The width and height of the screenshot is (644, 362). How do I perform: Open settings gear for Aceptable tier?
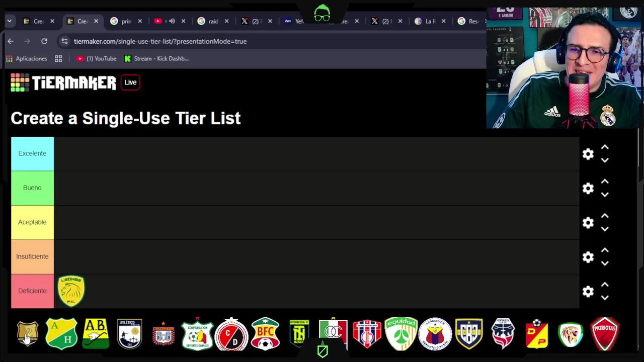click(x=588, y=223)
